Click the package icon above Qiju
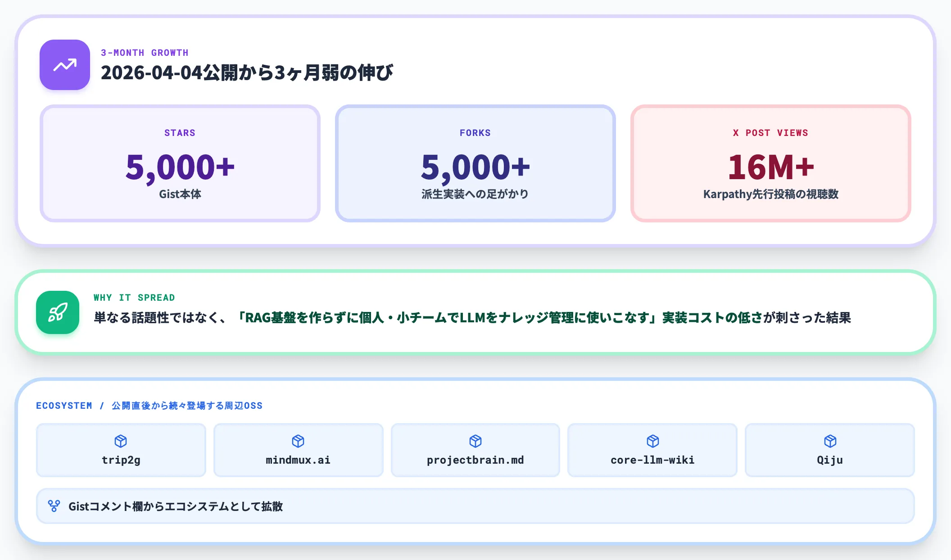Screen dimensions: 951x560 coord(830,441)
